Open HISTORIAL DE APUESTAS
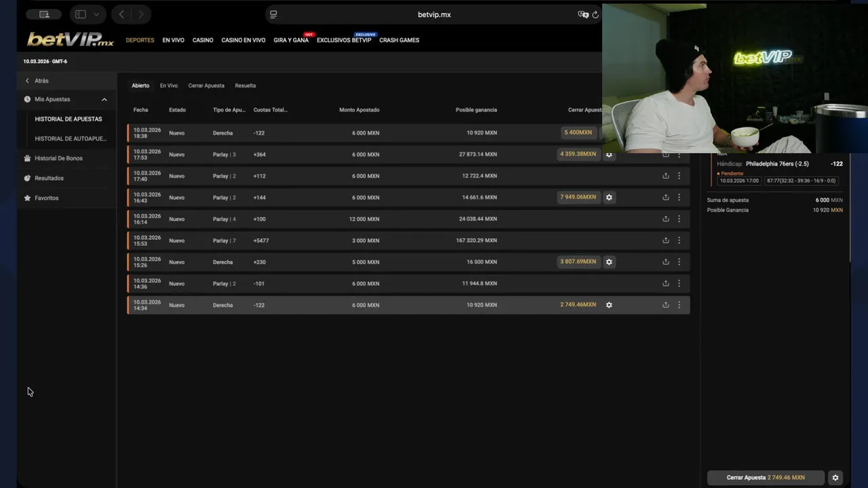 click(x=68, y=119)
